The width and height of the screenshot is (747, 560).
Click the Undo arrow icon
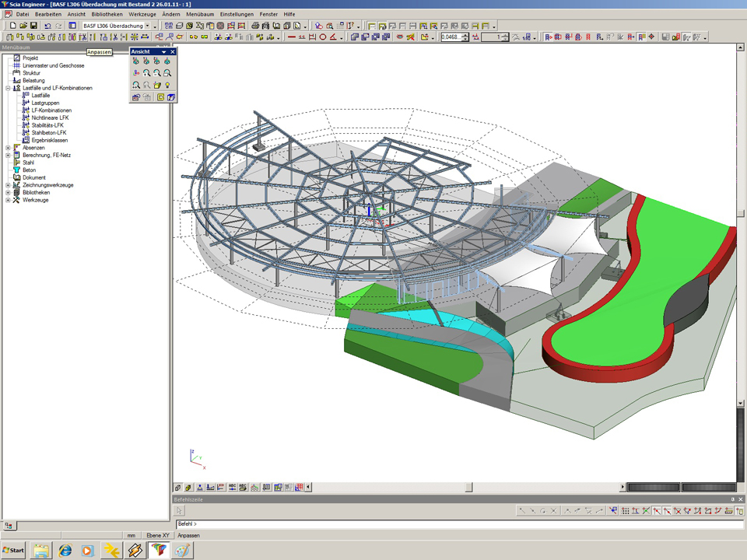48,26
